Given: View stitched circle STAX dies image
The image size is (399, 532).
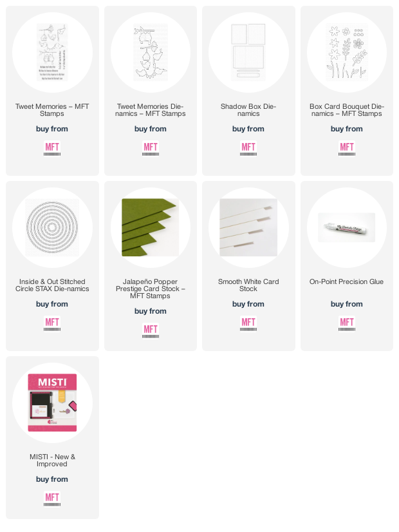Looking at the screenshot, I should (52, 227).
